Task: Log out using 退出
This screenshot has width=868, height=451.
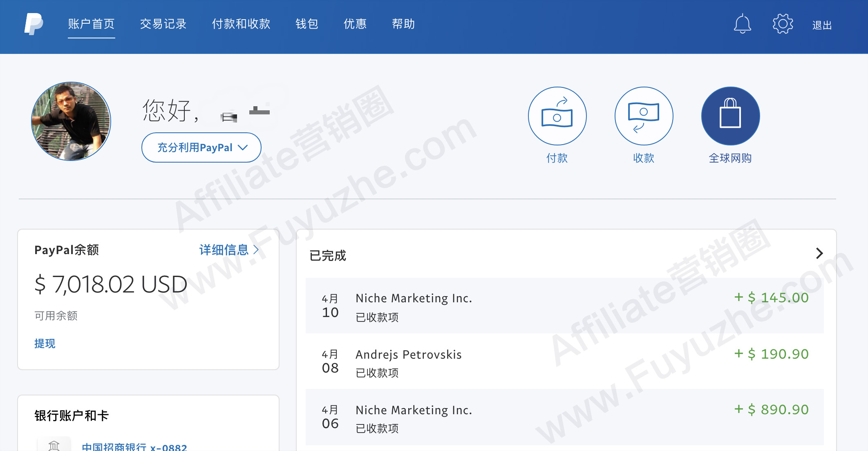Action: click(x=822, y=25)
